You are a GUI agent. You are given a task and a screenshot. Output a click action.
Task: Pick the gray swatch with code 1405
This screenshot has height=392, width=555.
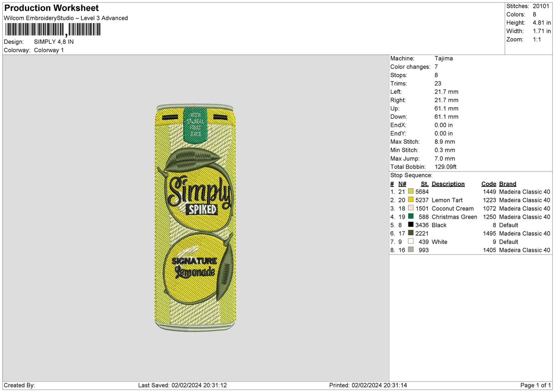[x=411, y=250]
